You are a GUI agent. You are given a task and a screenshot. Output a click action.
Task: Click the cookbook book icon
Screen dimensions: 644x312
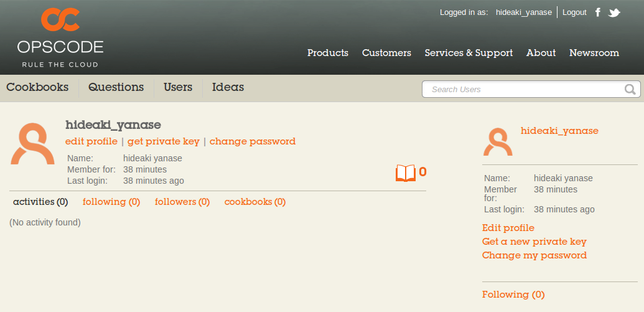[405, 173]
